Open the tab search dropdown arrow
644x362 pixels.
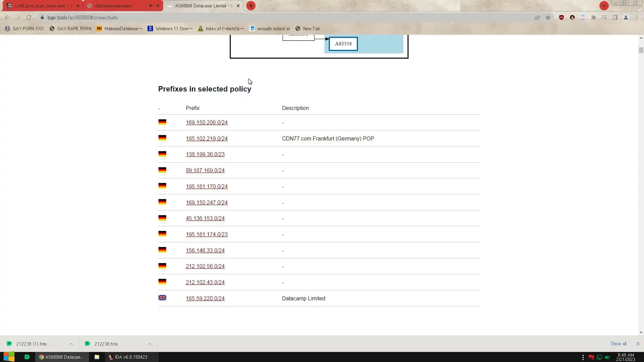click(x=604, y=6)
